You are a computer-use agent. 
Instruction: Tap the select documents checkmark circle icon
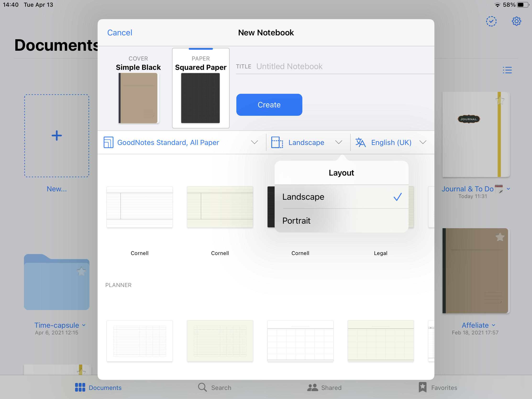coord(491,21)
